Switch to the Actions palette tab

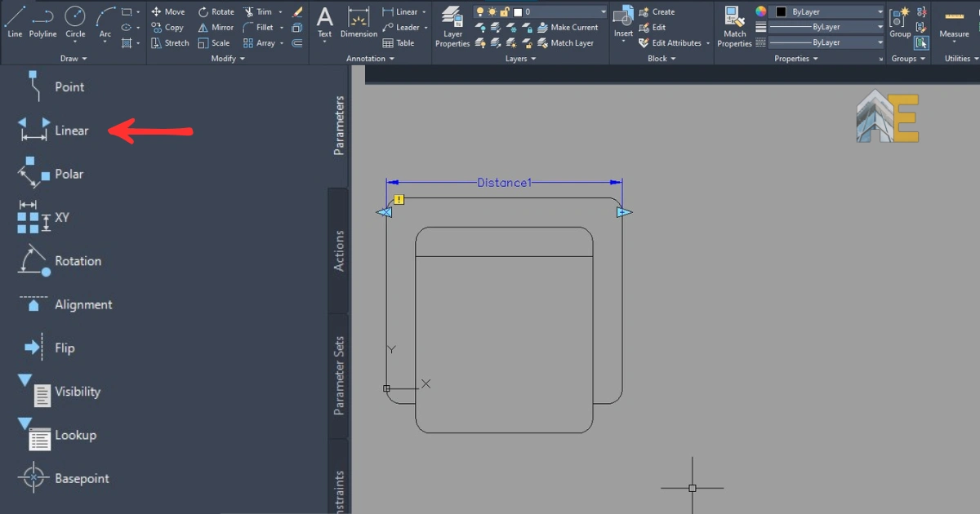tap(340, 250)
